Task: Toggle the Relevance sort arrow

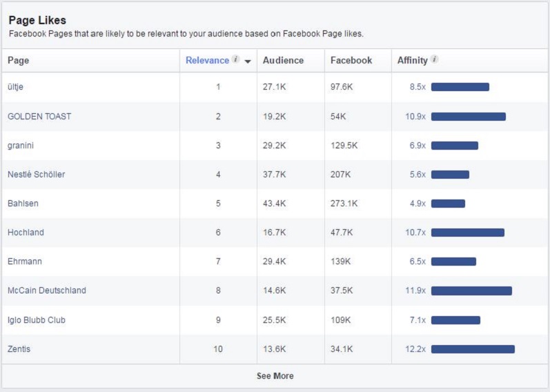Action: click(x=248, y=61)
